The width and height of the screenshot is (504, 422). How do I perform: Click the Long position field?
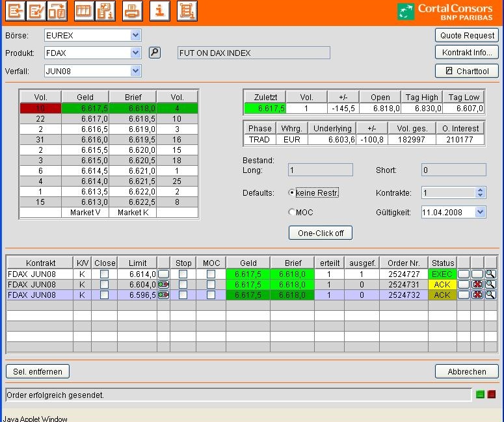(321, 170)
